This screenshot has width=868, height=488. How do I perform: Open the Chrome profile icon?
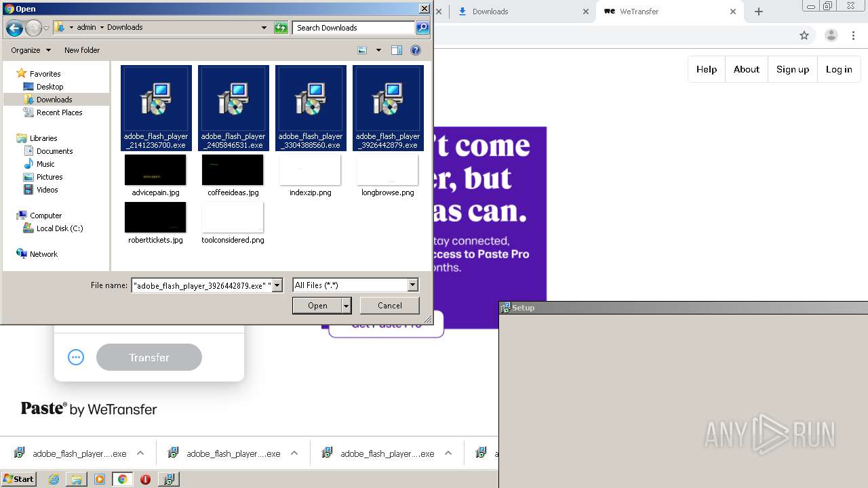coord(831,35)
